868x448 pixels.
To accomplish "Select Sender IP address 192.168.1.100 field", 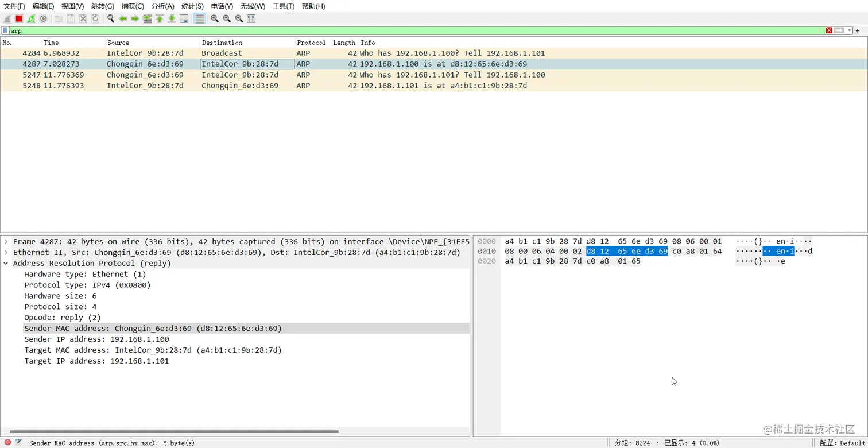I will tap(96, 339).
